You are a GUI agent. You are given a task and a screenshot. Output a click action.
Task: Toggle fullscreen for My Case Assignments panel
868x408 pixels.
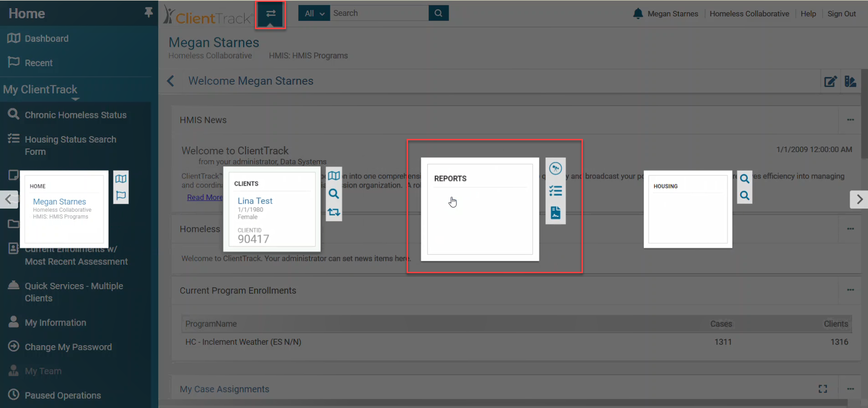[822, 389]
